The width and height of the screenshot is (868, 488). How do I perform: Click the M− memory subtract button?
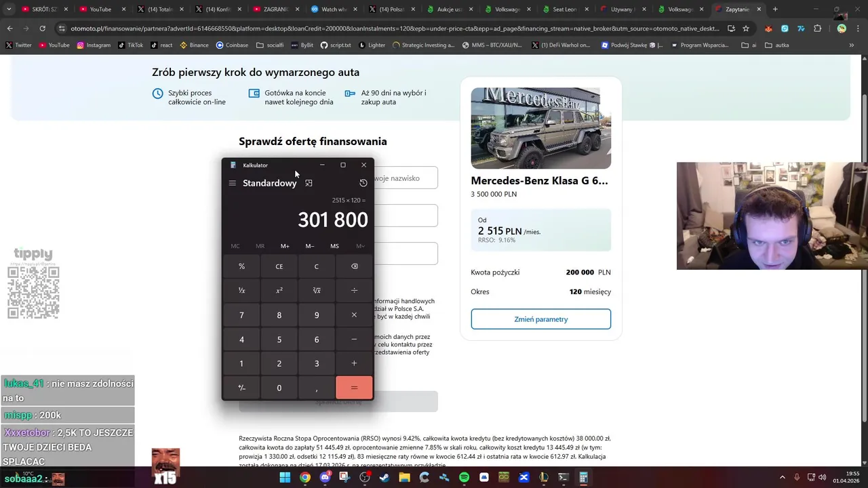[309, 246]
